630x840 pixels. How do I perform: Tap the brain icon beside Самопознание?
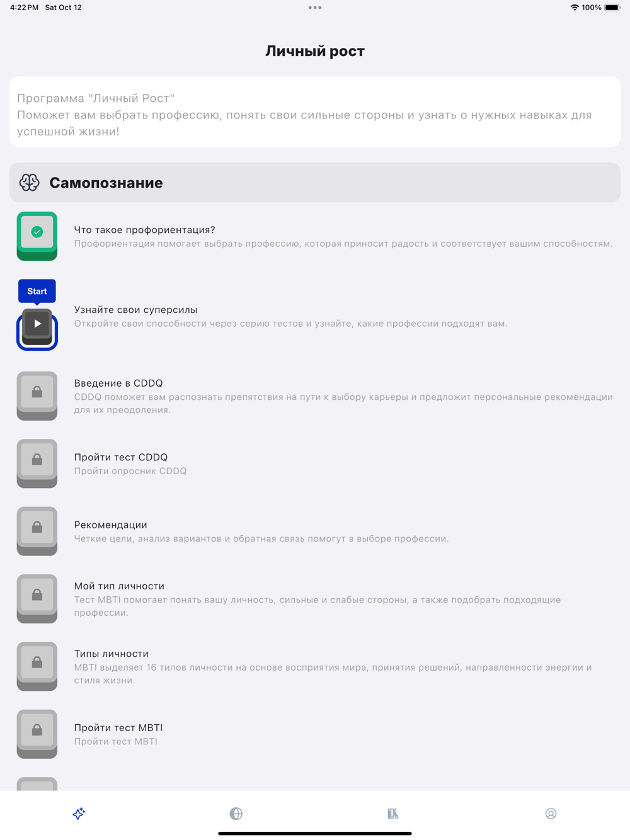pyautogui.click(x=29, y=183)
